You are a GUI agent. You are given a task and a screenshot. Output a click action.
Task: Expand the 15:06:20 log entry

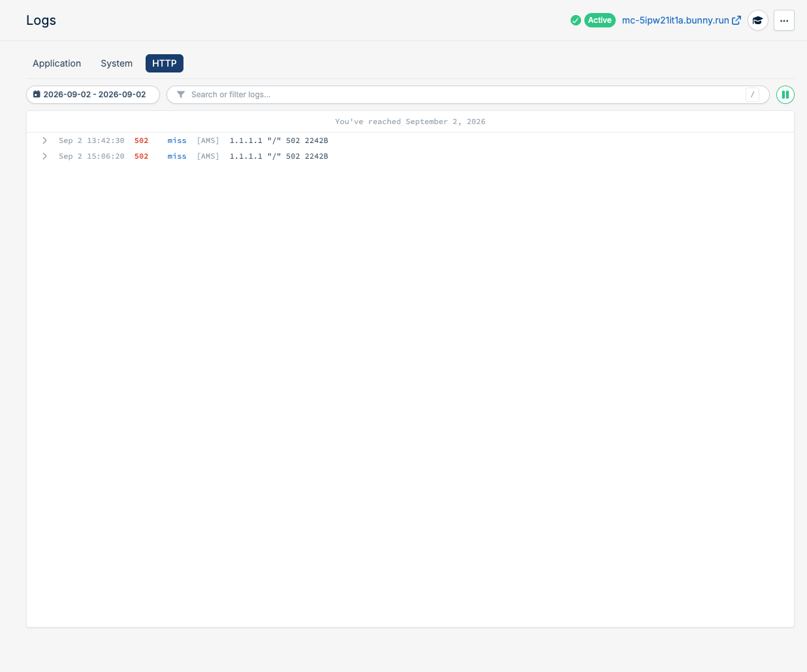(x=44, y=156)
